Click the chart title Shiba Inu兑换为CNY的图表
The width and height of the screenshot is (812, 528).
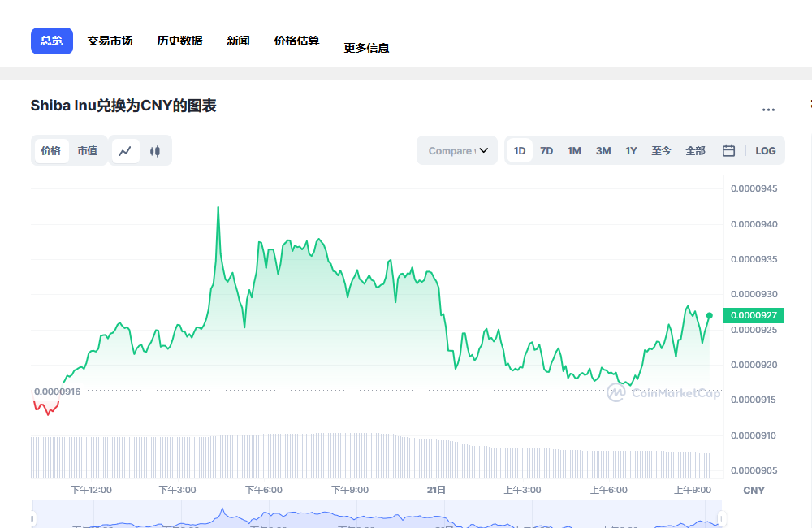click(x=123, y=106)
